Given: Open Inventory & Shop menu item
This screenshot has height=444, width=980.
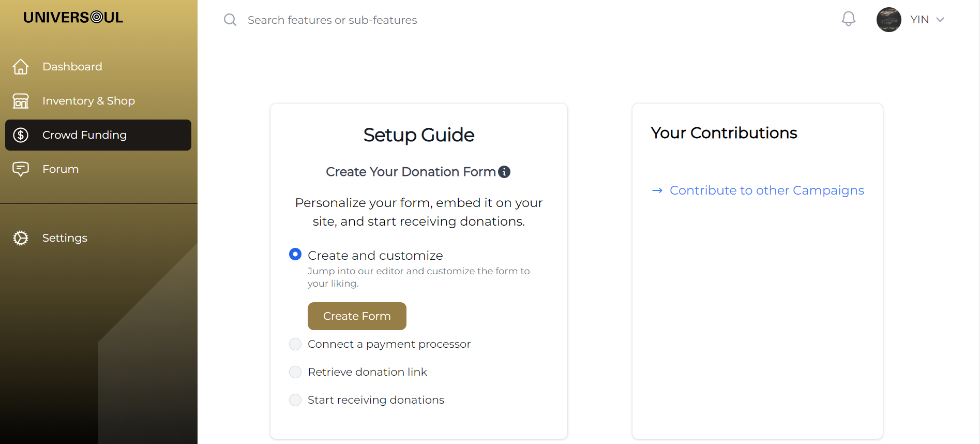Looking at the screenshot, I should (88, 101).
